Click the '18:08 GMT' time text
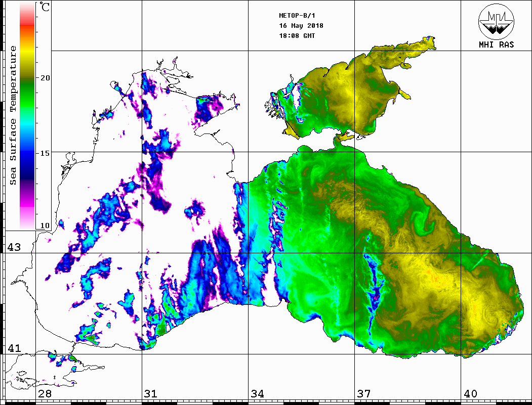 tap(297, 35)
